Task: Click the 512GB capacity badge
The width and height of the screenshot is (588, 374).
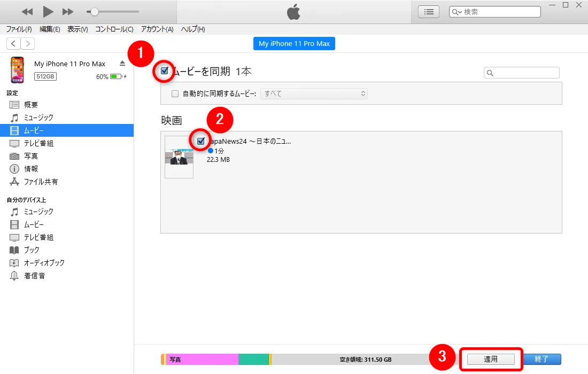Action: tap(45, 76)
